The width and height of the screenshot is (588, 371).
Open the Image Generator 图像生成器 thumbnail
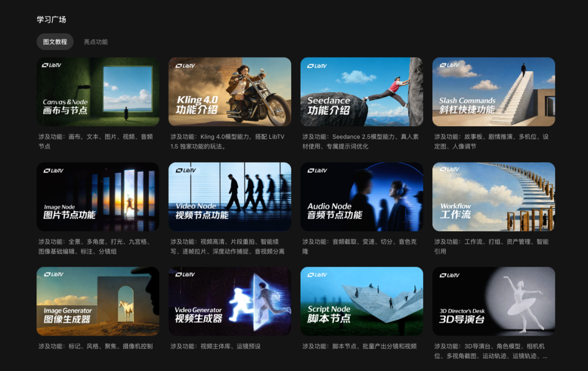click(x=98, y=301)
